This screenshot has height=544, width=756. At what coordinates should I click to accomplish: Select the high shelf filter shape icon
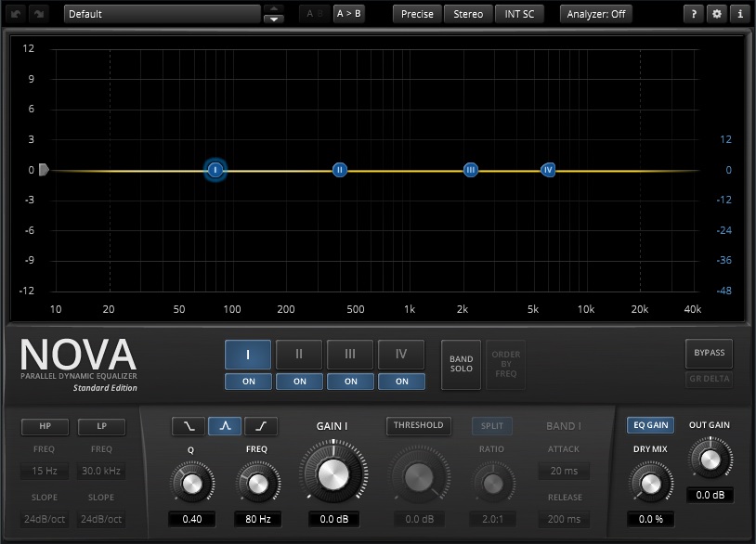point(261,426)
